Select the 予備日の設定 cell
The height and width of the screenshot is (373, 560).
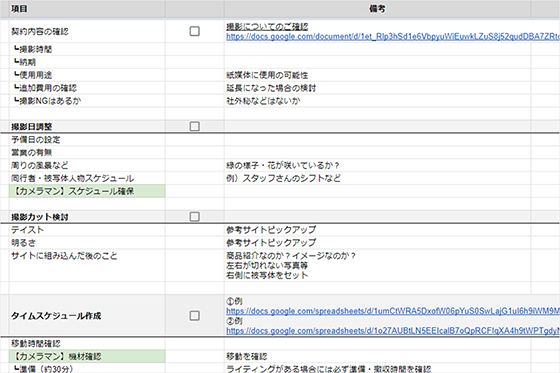87,140
